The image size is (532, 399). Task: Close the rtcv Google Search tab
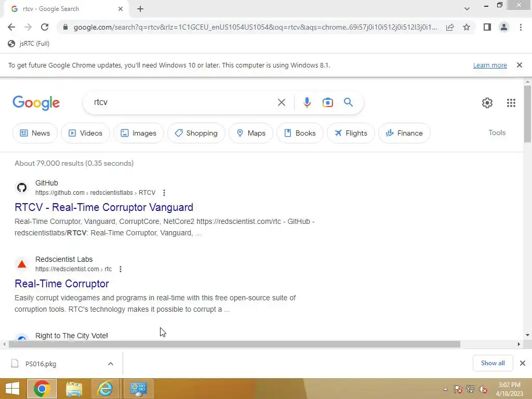[x=121, y=9]
